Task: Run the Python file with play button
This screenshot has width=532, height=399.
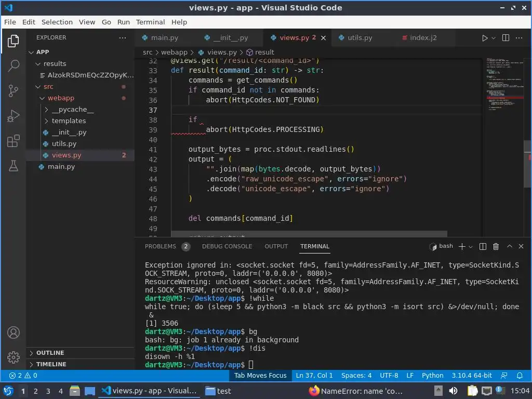Action: (x=485, y=38)
